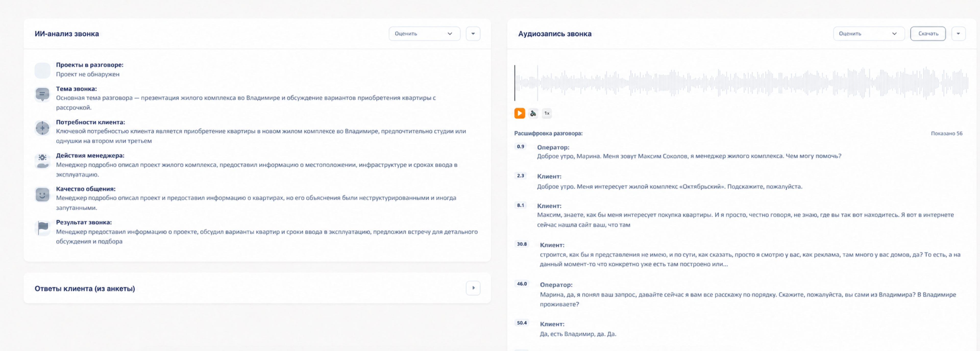
Task: Download the recording with Скачать
Action: point(928,34)
